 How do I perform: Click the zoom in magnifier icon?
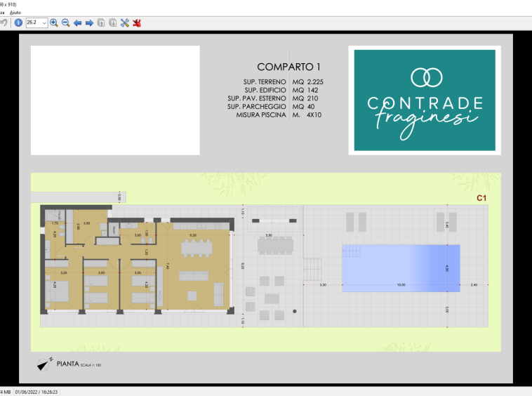click(53, 22)
